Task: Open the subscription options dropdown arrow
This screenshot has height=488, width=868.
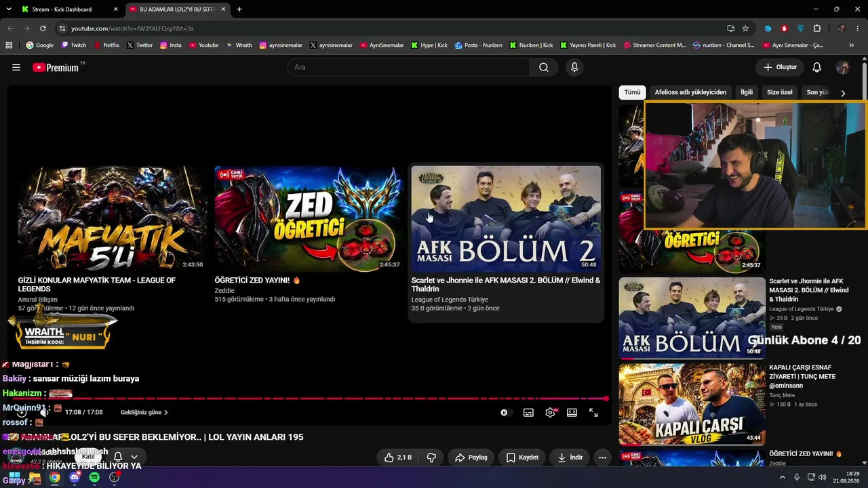Action: coord(134,457)
